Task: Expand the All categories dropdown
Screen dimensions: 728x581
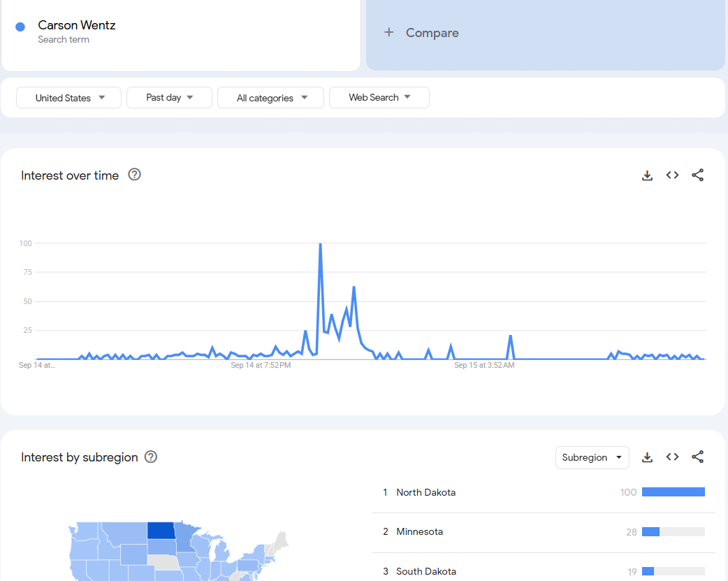Action: 270,98
